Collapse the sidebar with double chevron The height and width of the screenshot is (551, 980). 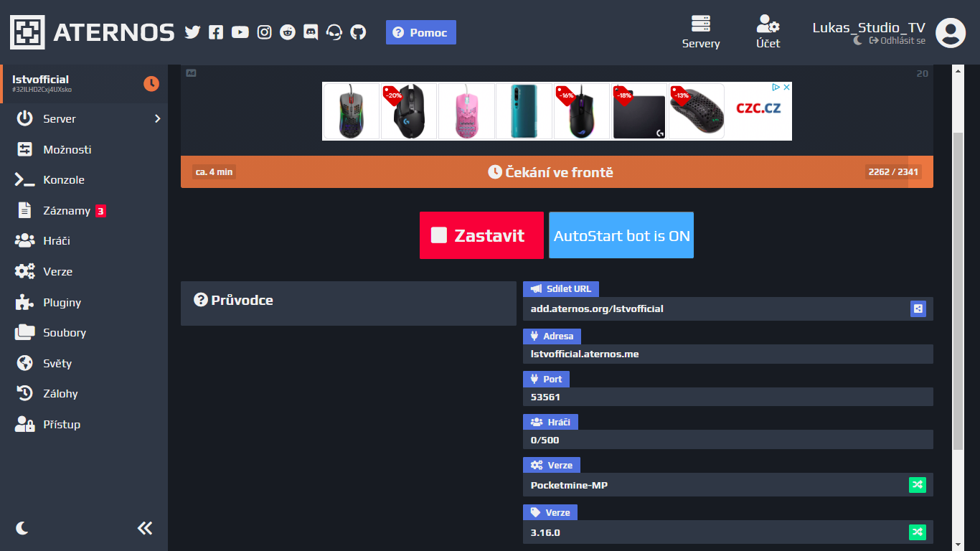click(145, 529)
